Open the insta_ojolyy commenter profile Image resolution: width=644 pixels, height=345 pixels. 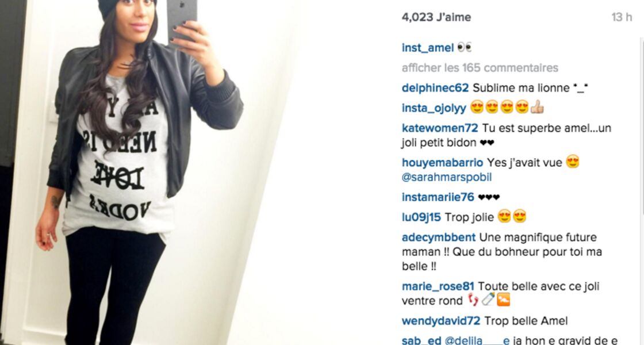point(434,108)
